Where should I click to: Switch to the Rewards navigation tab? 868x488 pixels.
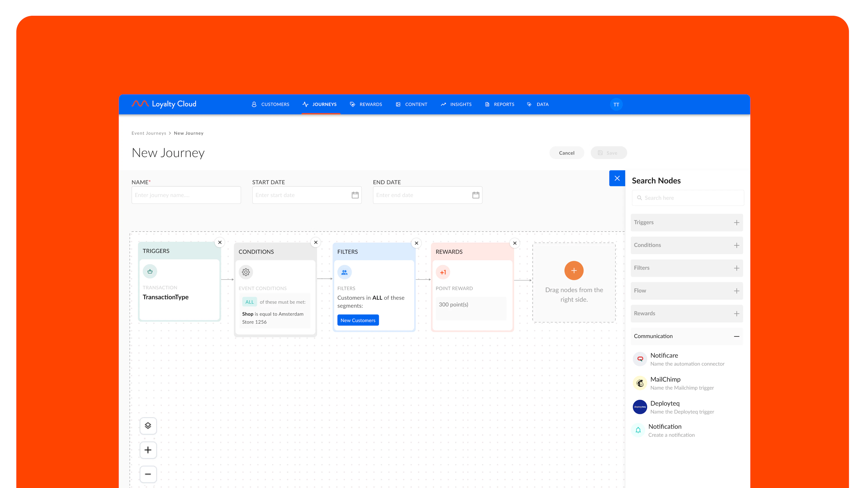[366, 104]
